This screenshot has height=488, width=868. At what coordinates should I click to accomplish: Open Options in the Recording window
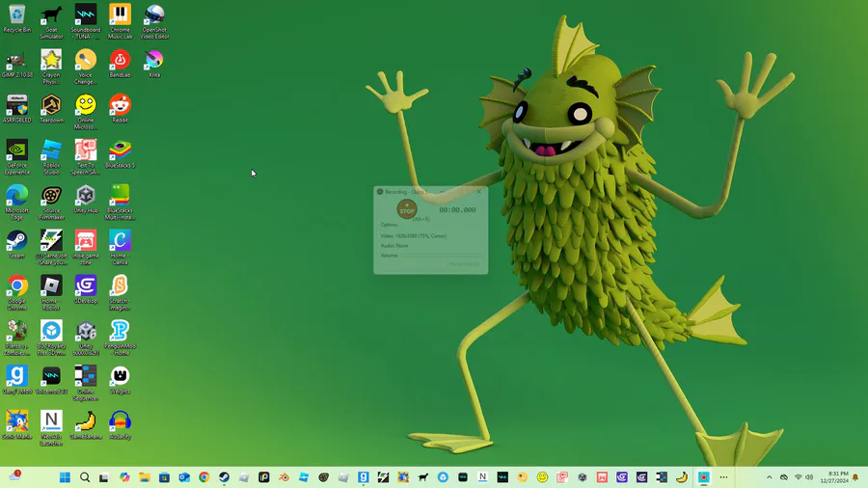(x=390, y=225)
